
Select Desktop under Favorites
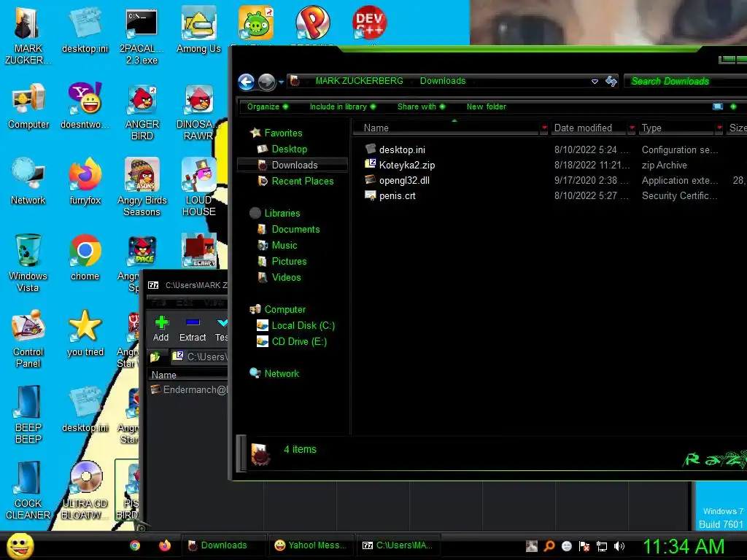pyautogui.click(x=289, y=149)
